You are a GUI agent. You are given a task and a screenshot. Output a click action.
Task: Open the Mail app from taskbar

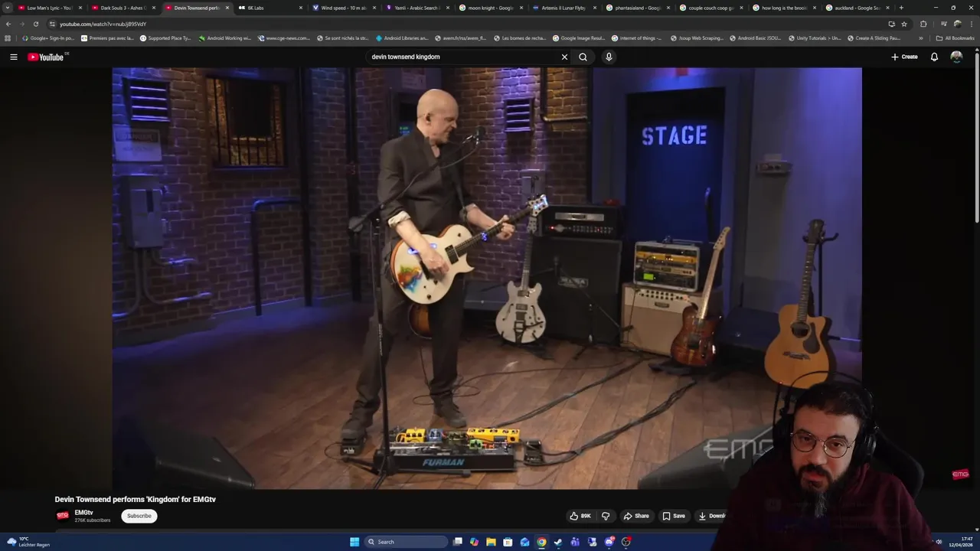coord(524,542)
